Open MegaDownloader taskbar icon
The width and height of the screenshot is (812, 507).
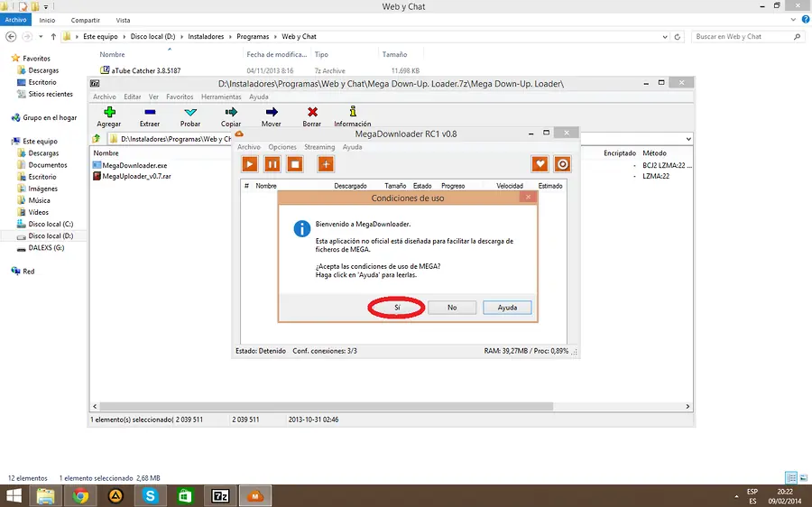[254, 496]
